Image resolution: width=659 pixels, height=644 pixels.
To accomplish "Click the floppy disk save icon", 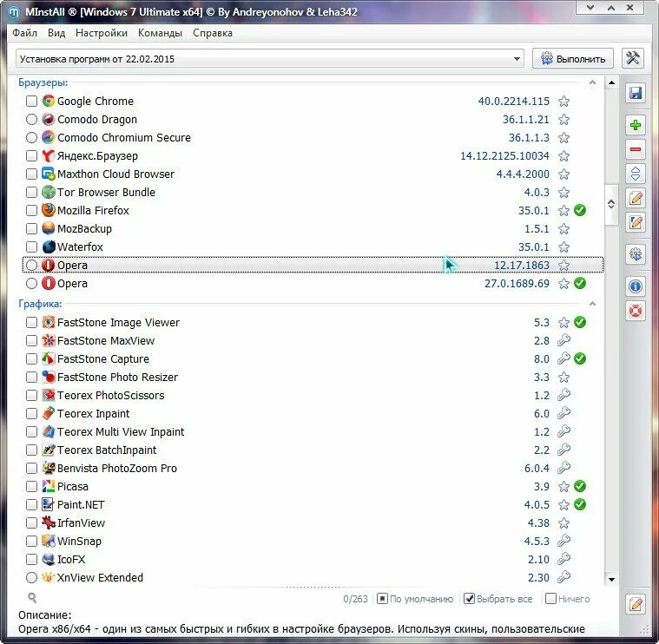I will click(x=636, y=93).
